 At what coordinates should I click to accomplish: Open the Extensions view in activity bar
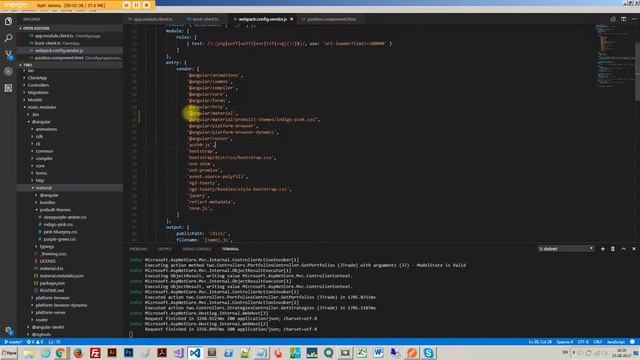(x=8, y=88)
